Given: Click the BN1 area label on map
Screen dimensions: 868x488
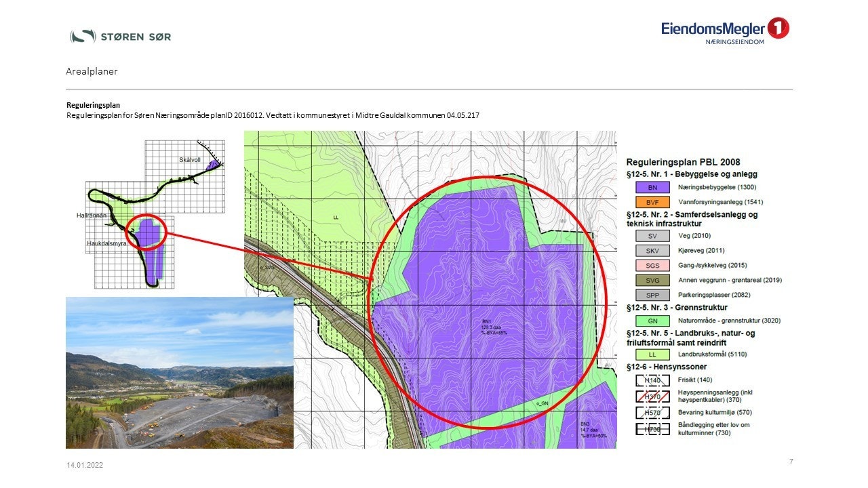Looking at the screenshot, I should (x=494, y=327).
